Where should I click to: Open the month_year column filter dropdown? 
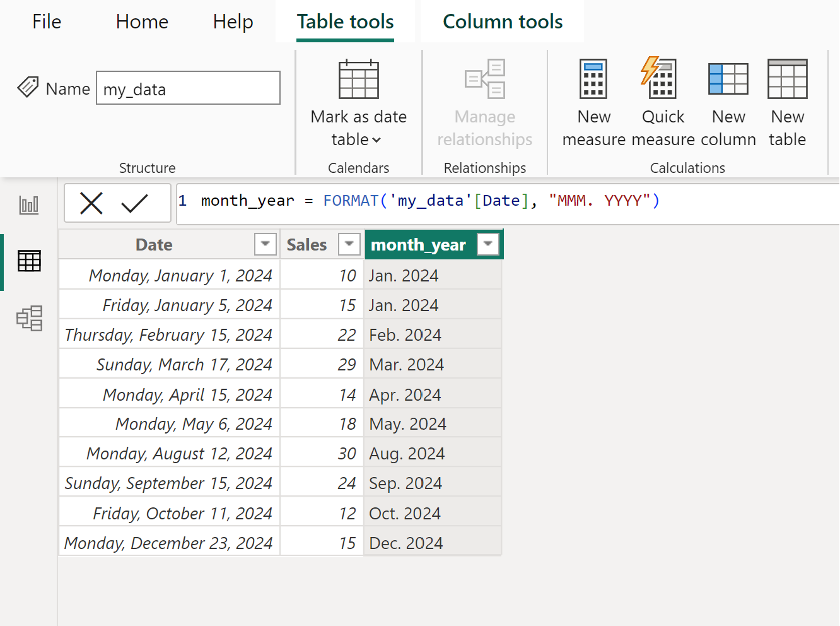point(487,244)
